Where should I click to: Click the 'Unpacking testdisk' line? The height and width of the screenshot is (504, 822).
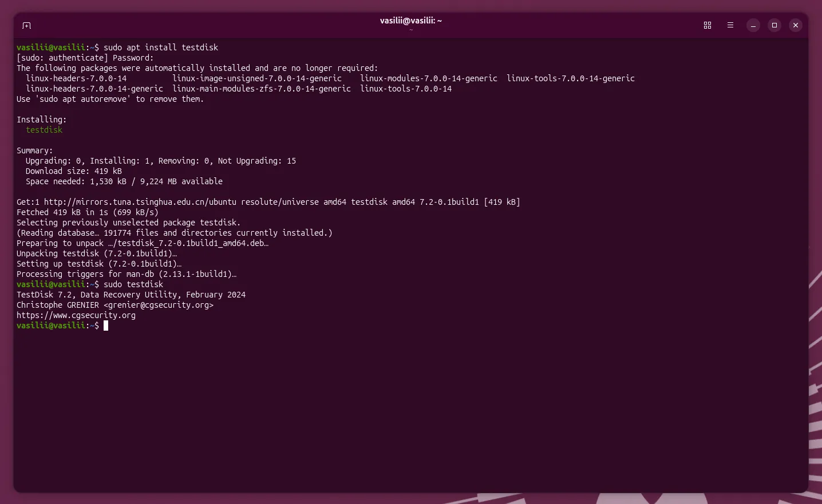point(97,253)
